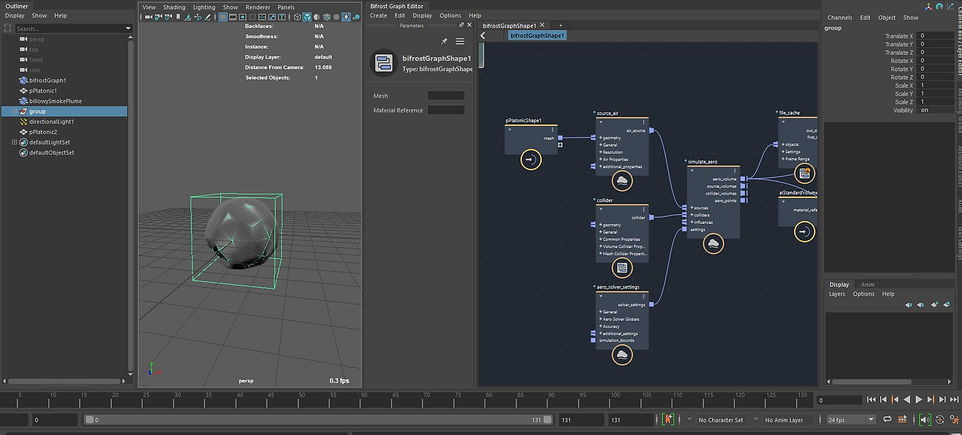Click the file_cache node warning icon
This screenshot has height=435, width=962.
pyautogui.click(x=804, y=174)
